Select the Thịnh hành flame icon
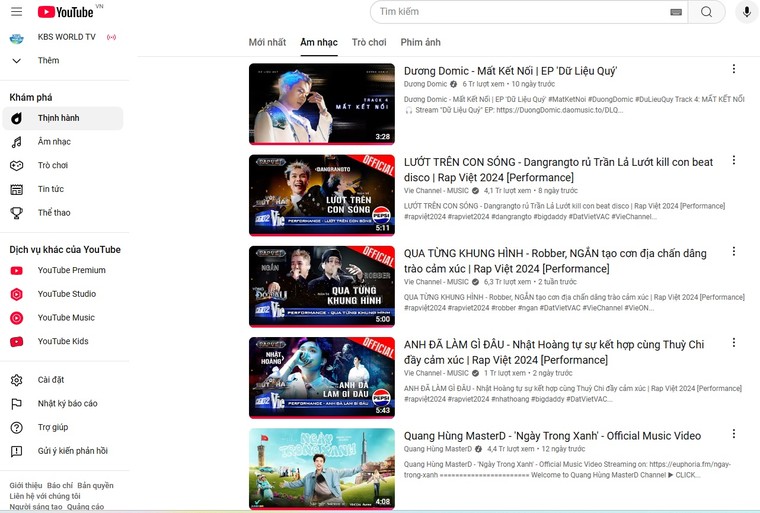Image resolution: width=760 pixels, height=513 pixels. click(16, 118)
